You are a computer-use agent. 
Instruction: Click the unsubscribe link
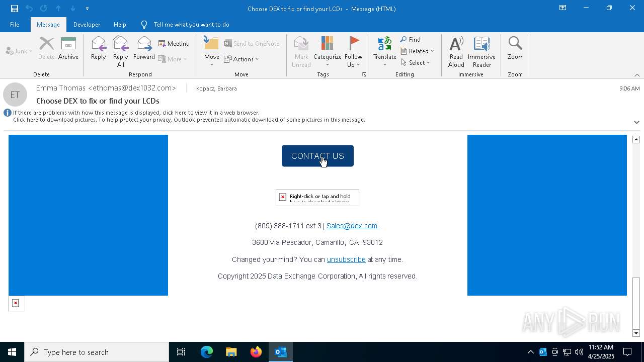pos(346,259)
